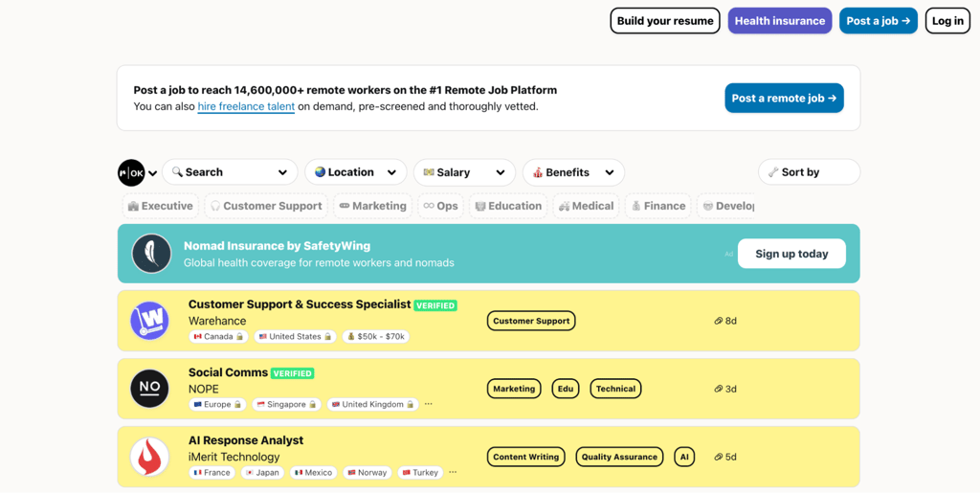This screenshot has width=980, height=493.
Task: Open the Benefits filter dropdown
Action: pyautogui.click(x=574, y=171)
